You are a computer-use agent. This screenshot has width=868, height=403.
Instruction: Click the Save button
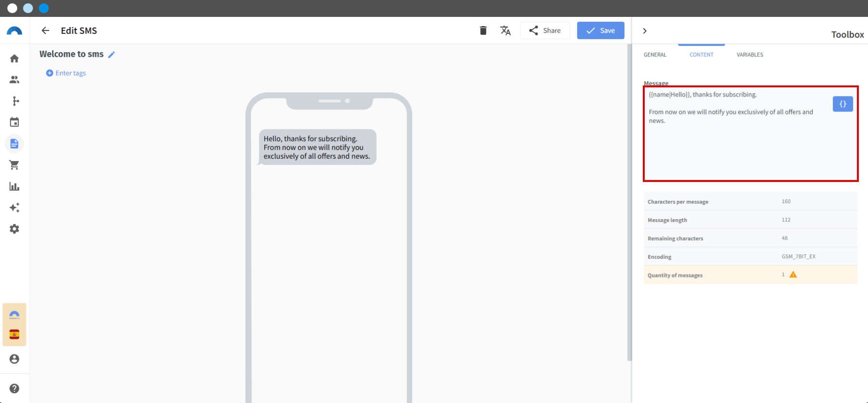click(x=601, y=30)
